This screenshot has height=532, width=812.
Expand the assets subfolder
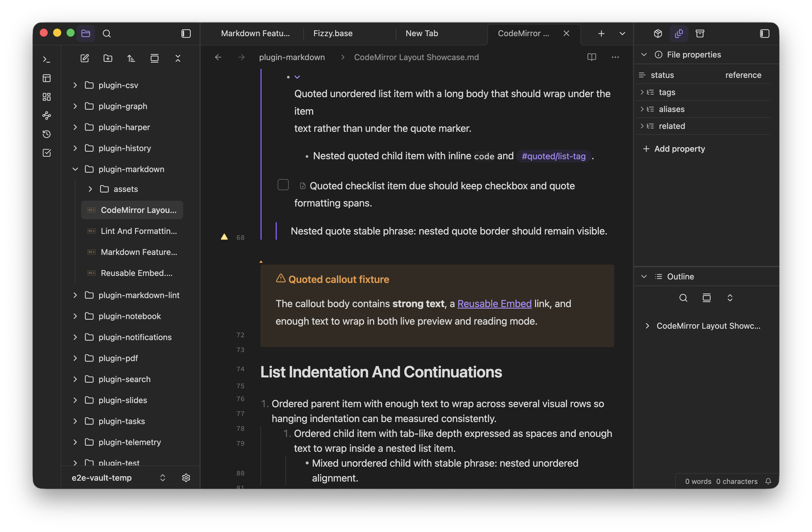tap(90, 189)
